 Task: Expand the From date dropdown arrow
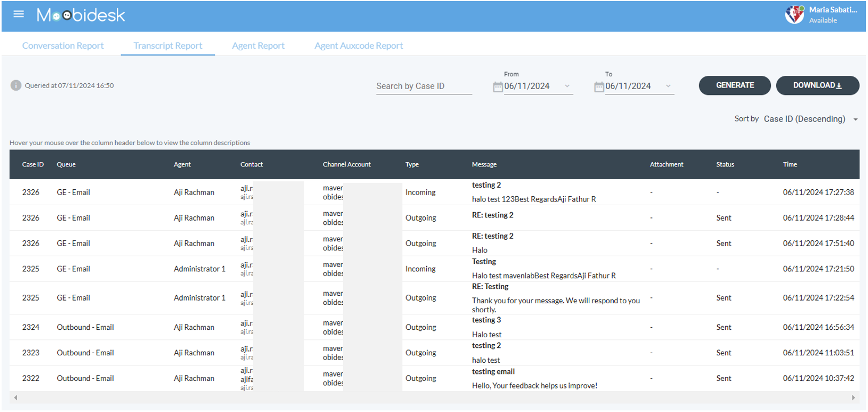[x=567, y=86]
